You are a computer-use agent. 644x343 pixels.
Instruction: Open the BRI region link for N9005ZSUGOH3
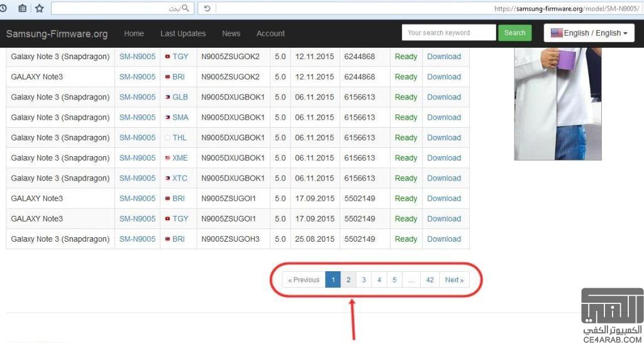click(x=179, y=239)
